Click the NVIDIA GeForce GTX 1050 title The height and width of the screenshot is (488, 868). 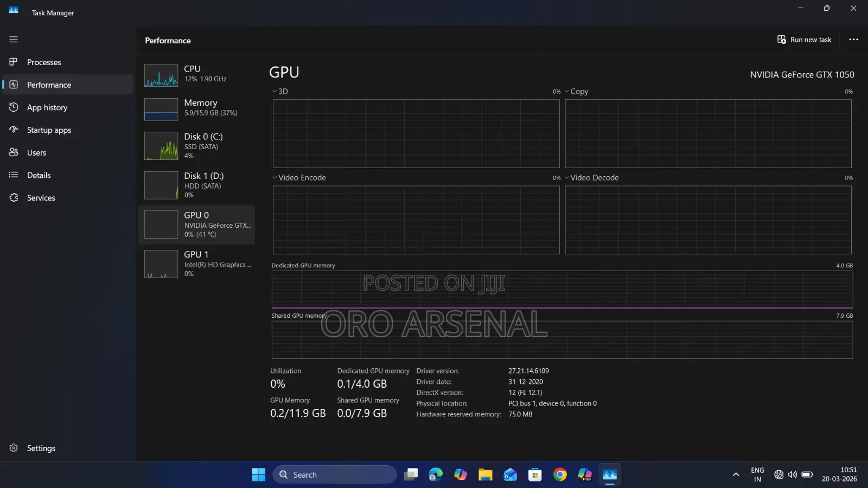click(802, 75)
